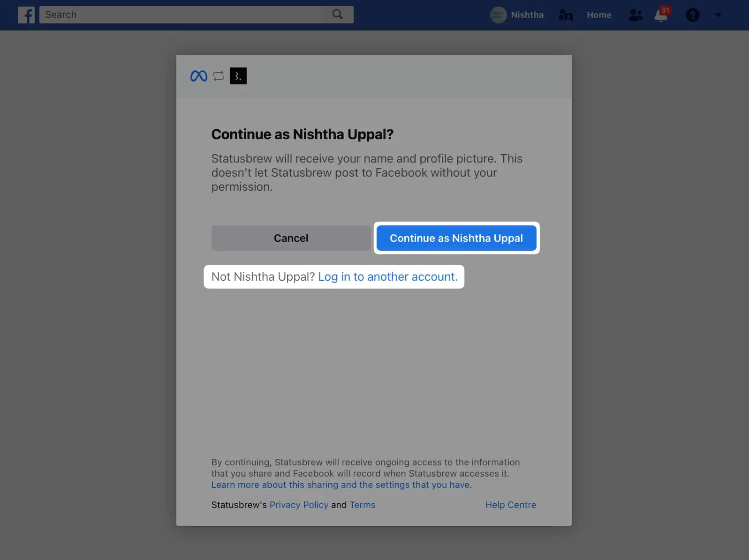The image size is (749, 560).
Task: Click the 'By continuing, Statusbrew will receive' text
Action: (x=365, y=468)
